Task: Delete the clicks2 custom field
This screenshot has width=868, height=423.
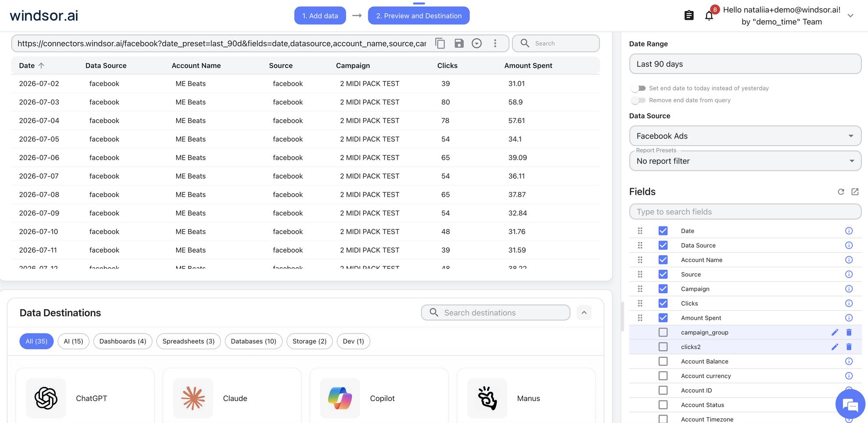Action: click(x=849, y=347)
